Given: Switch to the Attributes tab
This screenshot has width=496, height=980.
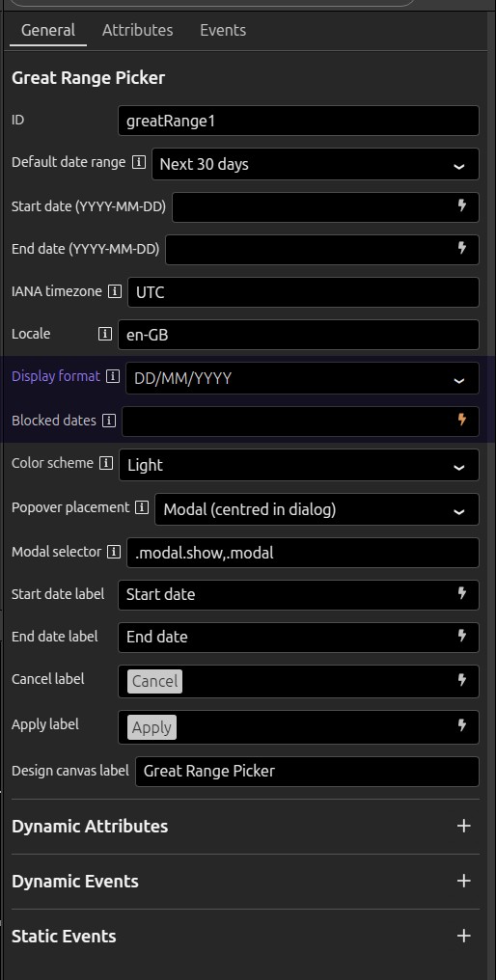Looking at the screenshot, I should tap(138, 30).
